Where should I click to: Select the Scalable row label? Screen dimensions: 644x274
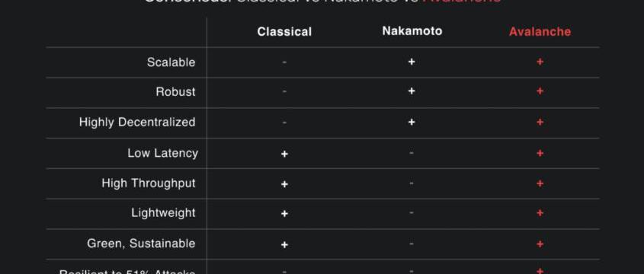pos(171,62)
